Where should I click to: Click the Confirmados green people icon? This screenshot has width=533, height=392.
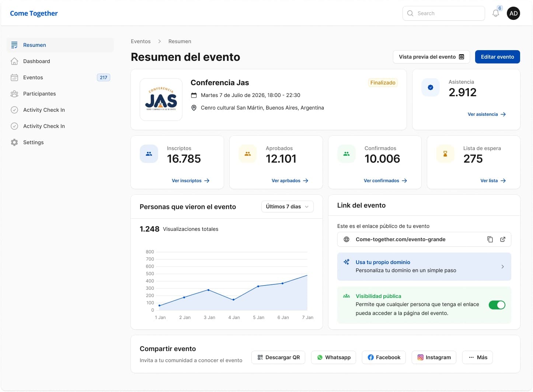[346, 154]
